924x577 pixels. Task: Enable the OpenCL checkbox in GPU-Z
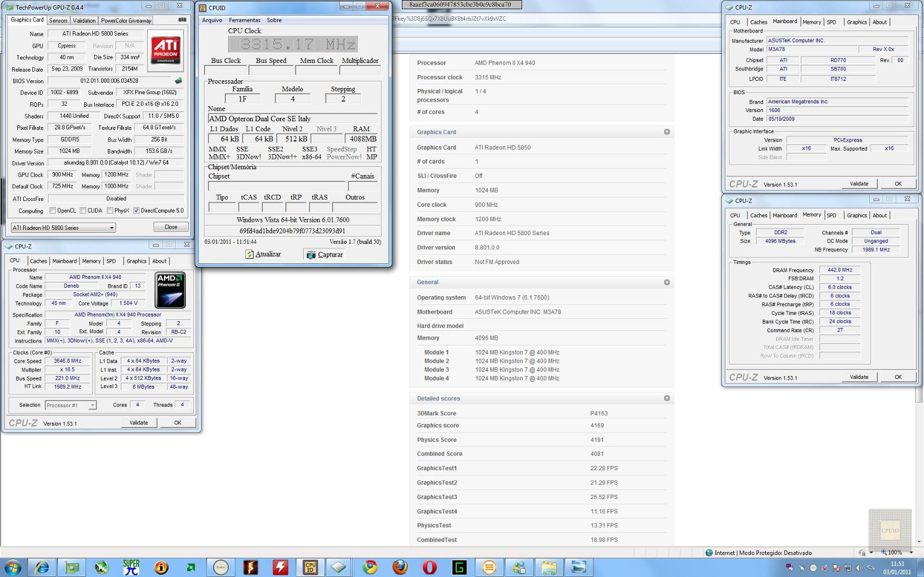point(53,211)
